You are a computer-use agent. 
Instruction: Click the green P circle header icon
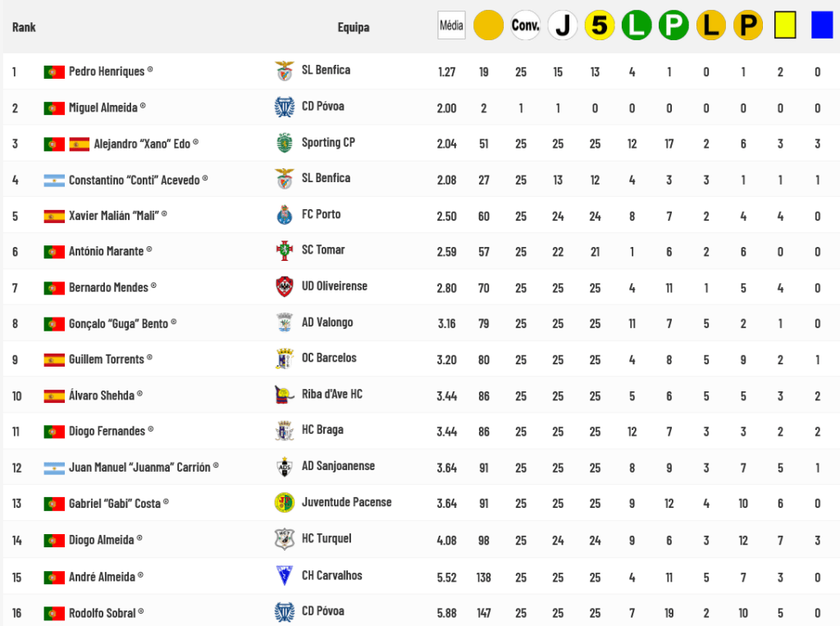tap(673, 25)
